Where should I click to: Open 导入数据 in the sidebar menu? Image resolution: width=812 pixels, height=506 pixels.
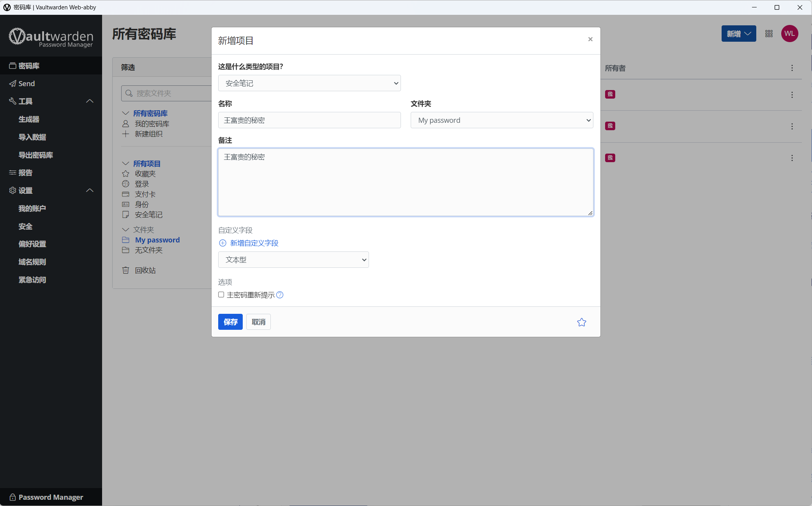pyautogui.click(x=32, y=137)
